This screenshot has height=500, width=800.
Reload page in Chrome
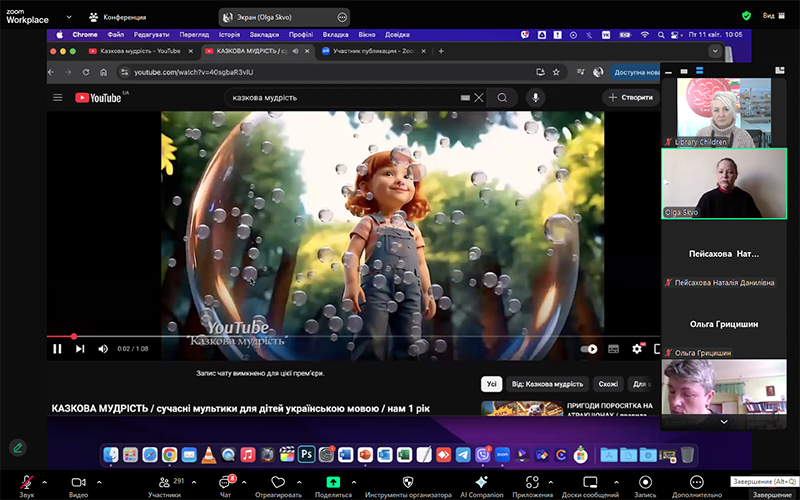click(86, 72)
